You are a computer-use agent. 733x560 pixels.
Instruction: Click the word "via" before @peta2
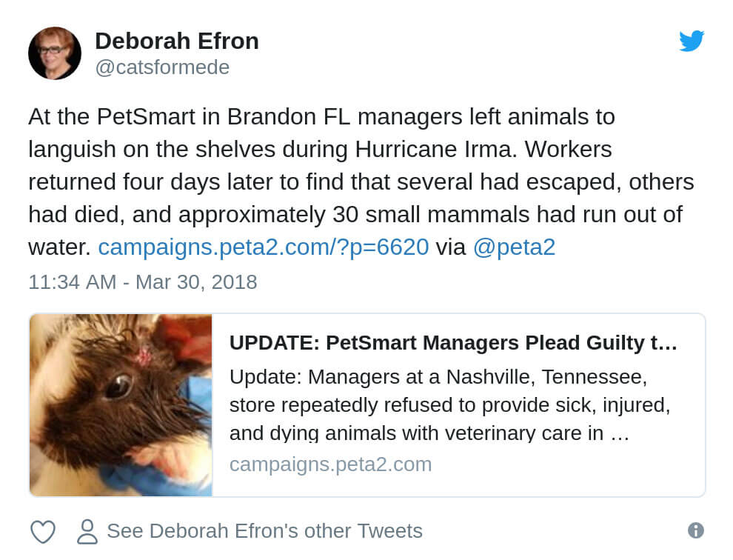451,247
